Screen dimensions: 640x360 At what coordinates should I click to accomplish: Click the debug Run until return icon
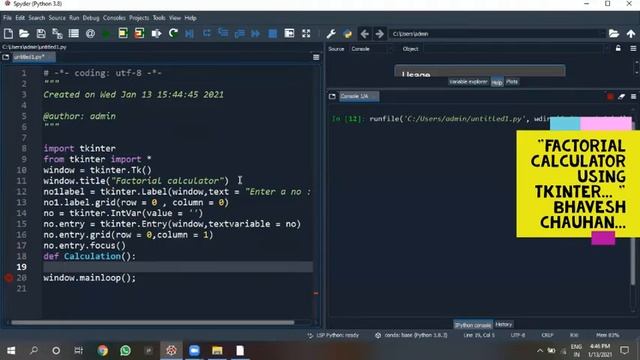[x=239, y=33]
